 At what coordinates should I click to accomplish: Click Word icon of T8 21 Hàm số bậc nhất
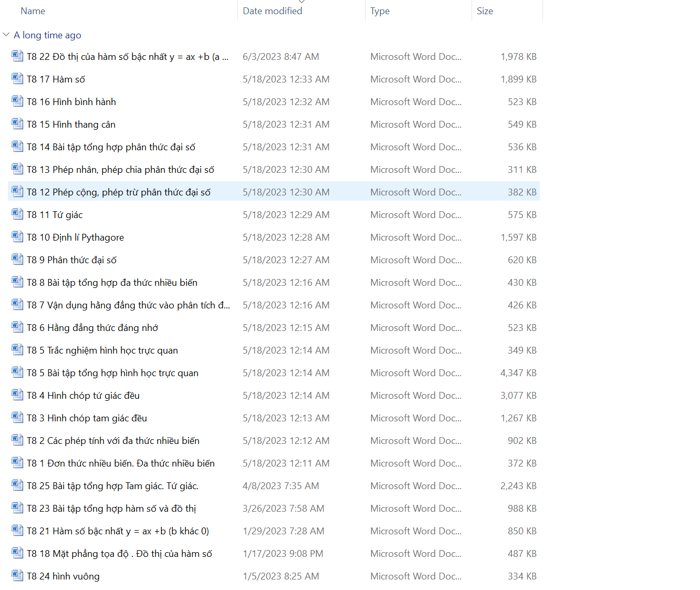click(x=17, y=530)
